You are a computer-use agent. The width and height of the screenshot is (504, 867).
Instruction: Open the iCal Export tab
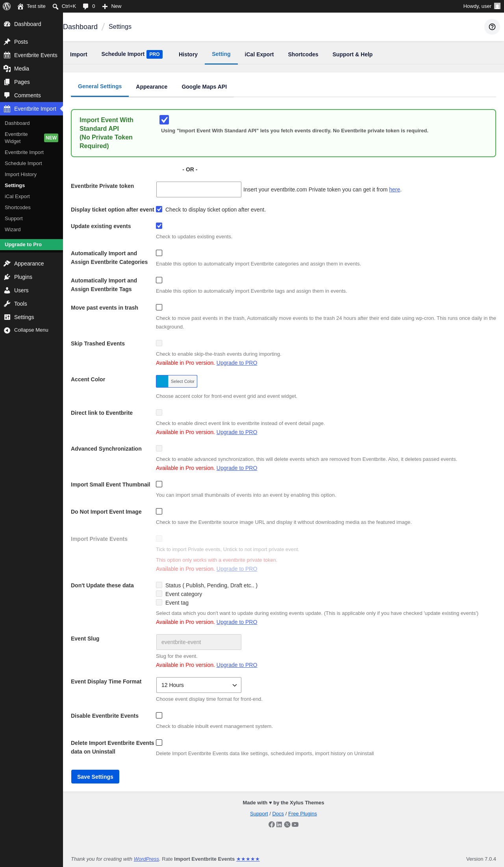259,54
